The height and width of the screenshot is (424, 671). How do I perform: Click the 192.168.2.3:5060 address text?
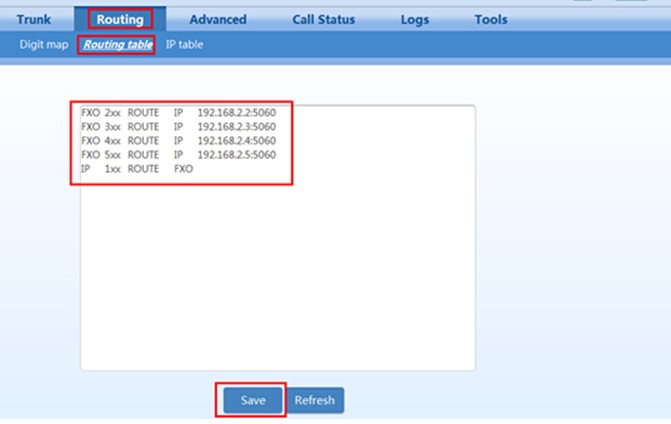(x=236, y=127)
